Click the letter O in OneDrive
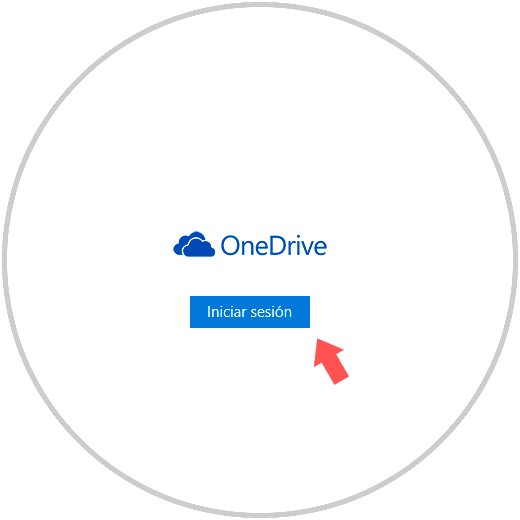The height and width of the screenshot is (520, 520). pos(231,246)
